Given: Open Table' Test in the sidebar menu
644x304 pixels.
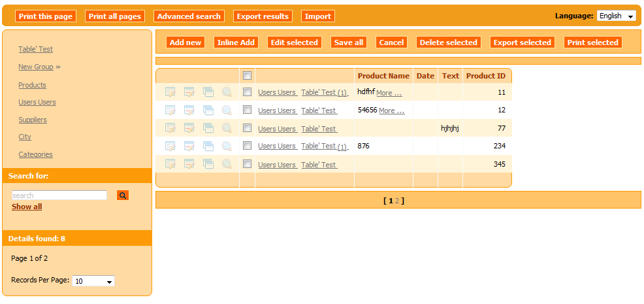Looking at the screenshot, I should coord(36,49).
